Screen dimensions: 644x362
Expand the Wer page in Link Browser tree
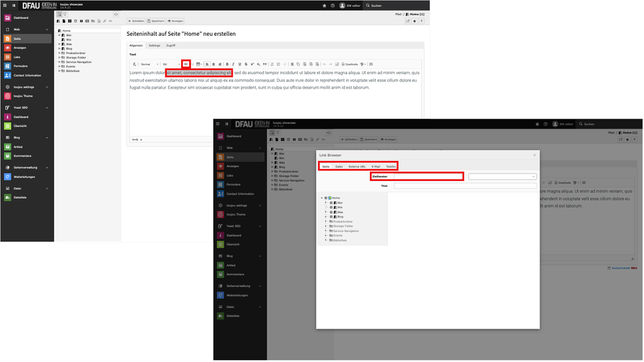coord(326,203)
